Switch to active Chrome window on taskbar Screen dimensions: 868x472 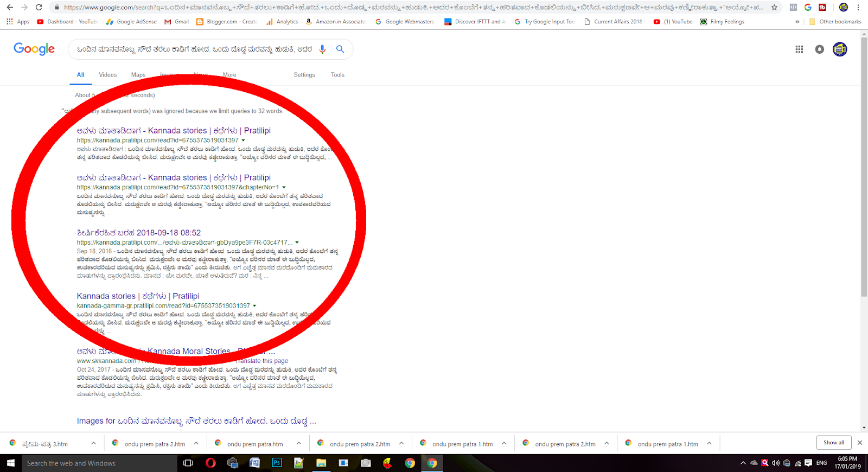(432, 463)
